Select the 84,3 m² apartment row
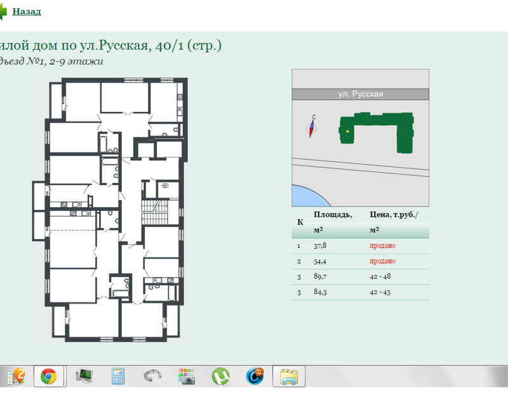Image resolution: width=508 pixels, height=420 pixels. (x=360, y=293)
